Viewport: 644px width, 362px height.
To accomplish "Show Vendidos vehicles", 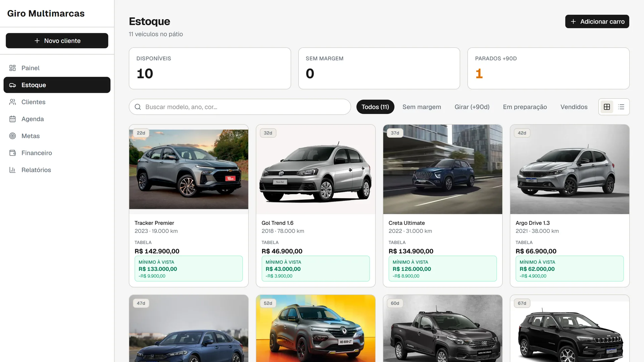I will [x=574, y=107].
